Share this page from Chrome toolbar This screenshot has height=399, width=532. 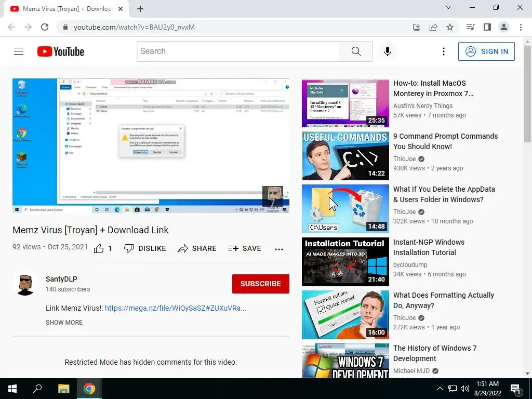[433, 27]
